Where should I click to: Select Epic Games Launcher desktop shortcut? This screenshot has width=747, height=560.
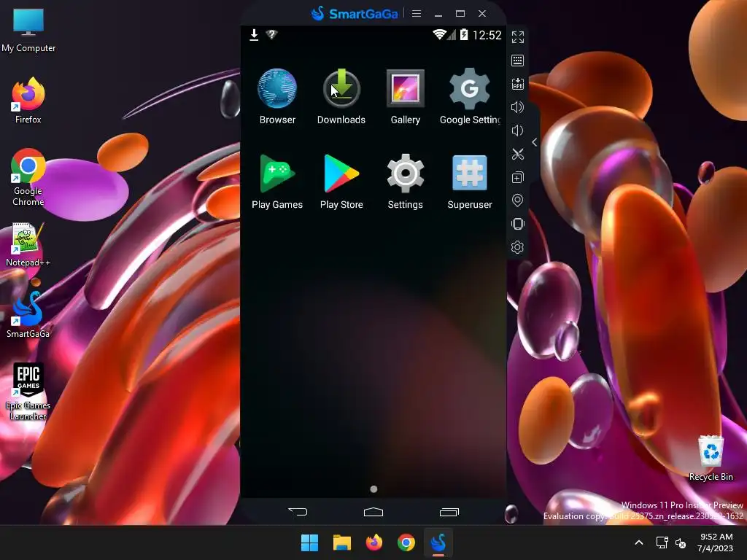28,392
